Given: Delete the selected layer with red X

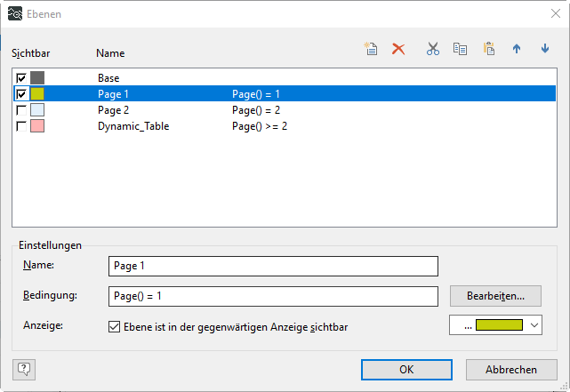Looking at the screenshot, I should (398, 49).
